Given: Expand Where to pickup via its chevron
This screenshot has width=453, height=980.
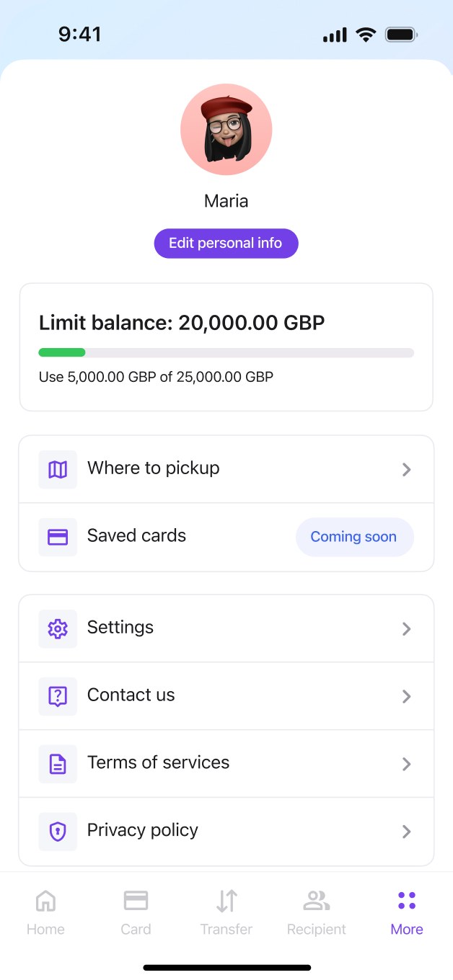Looking at the screenshot, I should (407, 470).
